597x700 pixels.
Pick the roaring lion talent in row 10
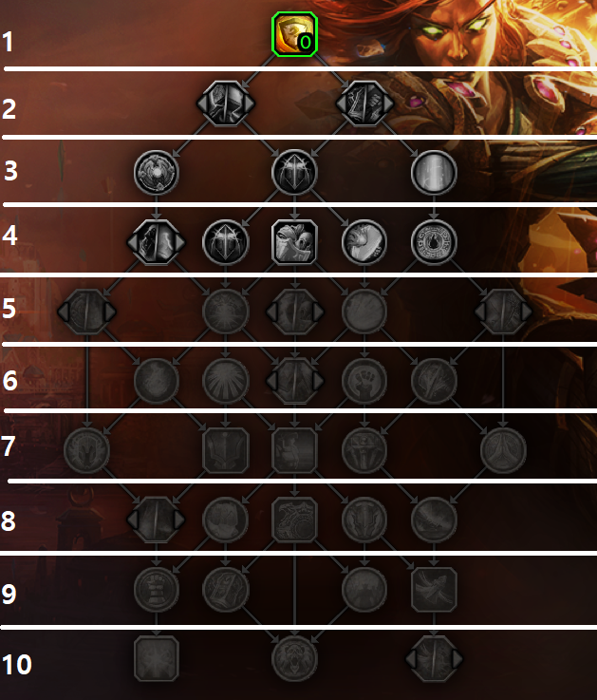[x=294, y=658]
